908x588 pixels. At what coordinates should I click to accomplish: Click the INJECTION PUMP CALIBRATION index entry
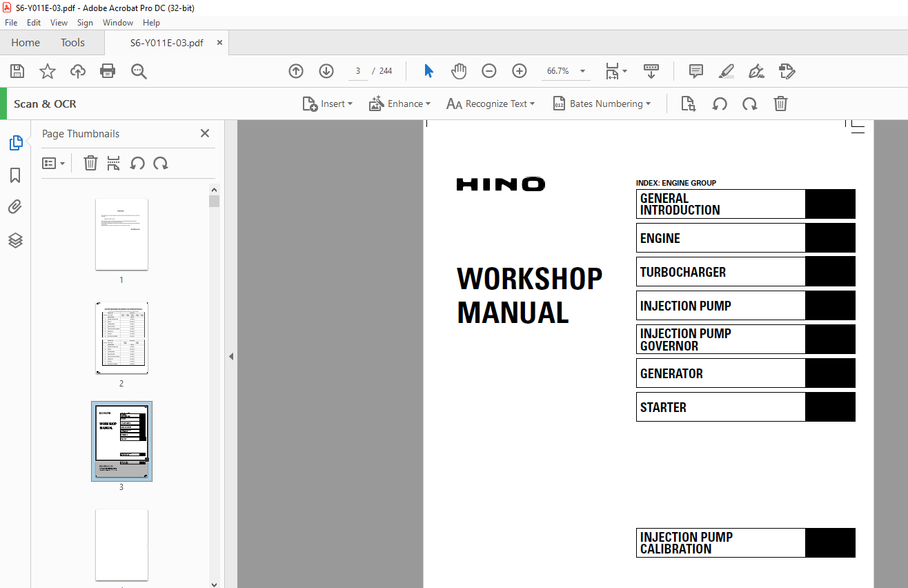pyautogui.click(x=746, y=543)
